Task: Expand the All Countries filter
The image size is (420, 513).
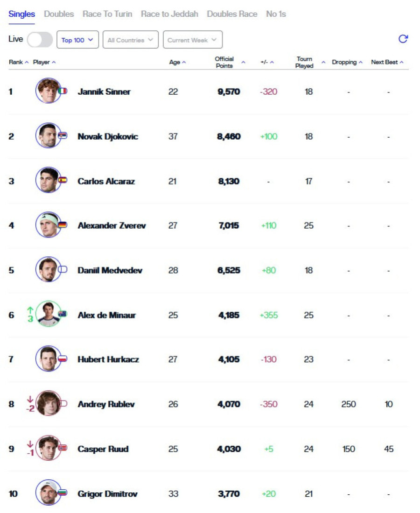Action: coord(130,40)
